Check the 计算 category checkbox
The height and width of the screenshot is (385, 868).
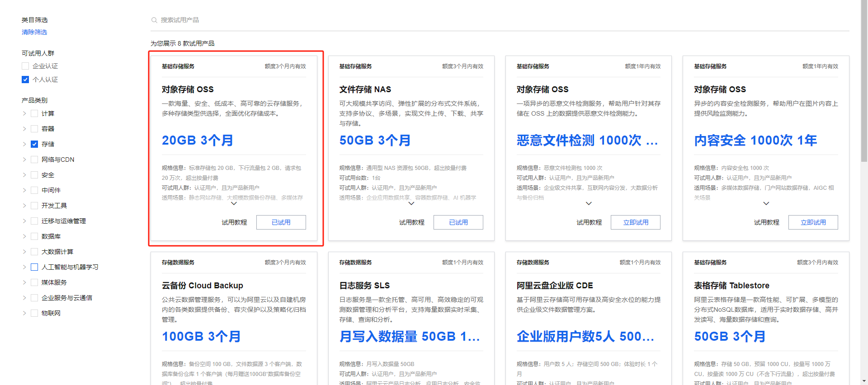pyautogui.click(x=34, y=113)
